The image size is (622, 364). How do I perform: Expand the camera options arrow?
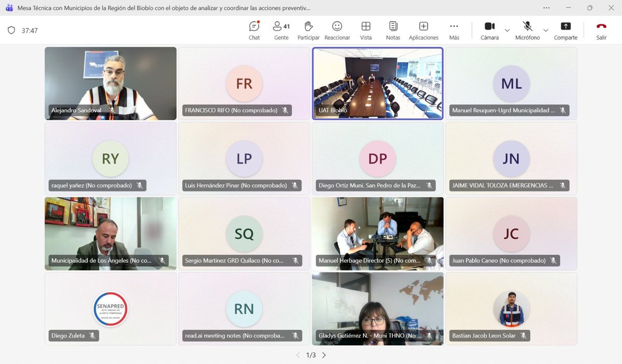[x=507, y=30]
